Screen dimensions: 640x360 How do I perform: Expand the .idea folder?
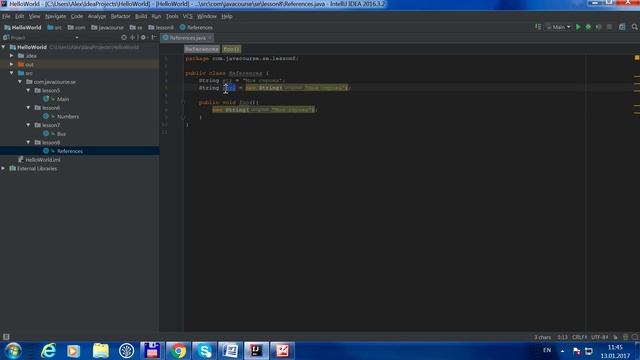point(12,56)
